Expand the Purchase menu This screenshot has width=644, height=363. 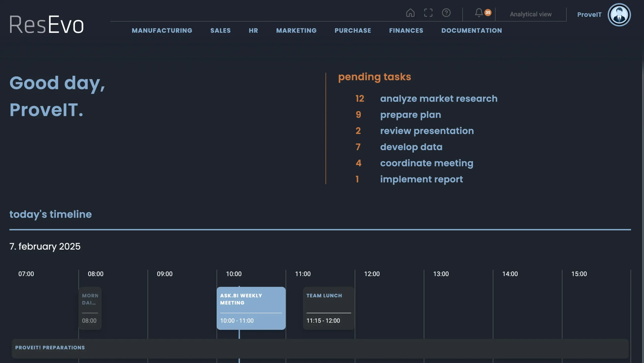click(353, 30)
